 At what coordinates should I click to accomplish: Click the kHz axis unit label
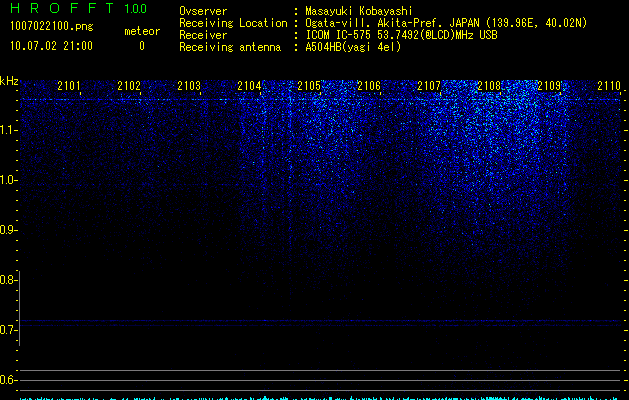(x=9, y=81)
